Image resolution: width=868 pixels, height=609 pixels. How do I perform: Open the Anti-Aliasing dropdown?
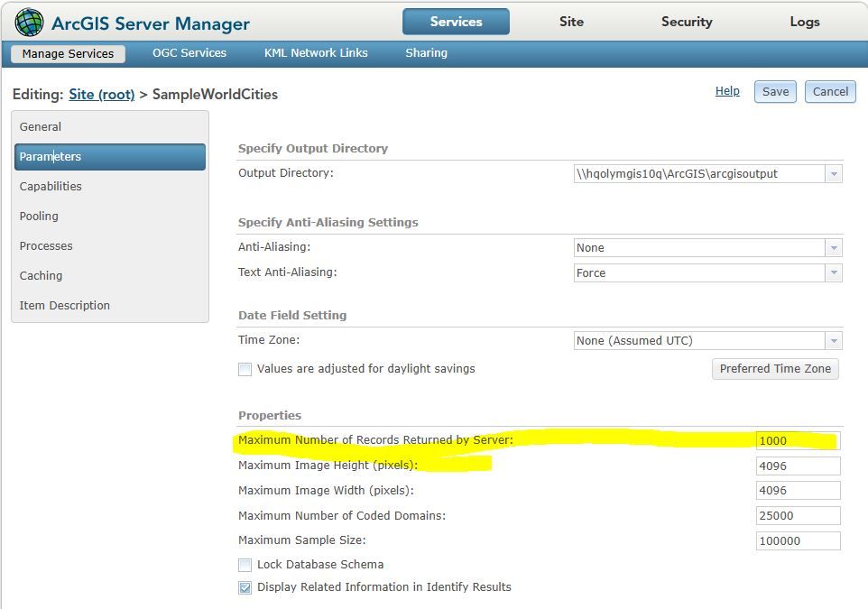[834, 247]
